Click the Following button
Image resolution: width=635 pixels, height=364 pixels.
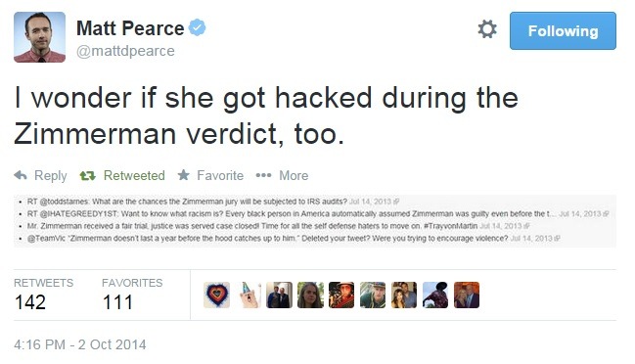pos(563,30)
